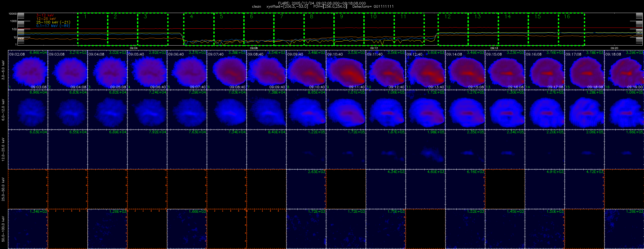Click the 1.52E+03 value in bottom row
The width and height of the screenshot is (644, 249).
coord(475,212)
